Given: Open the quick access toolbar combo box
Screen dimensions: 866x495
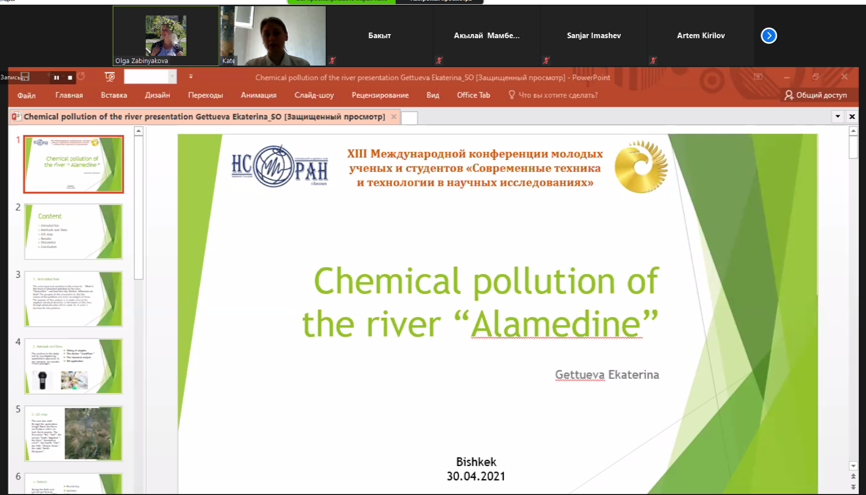Looking at the screenshot, I should click(x=150, y=77).
